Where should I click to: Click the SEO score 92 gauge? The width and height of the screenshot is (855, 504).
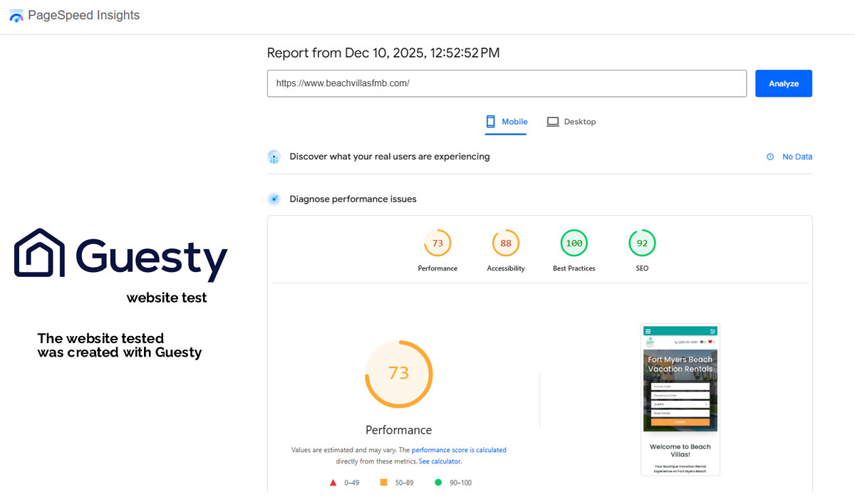pos(642,243)
